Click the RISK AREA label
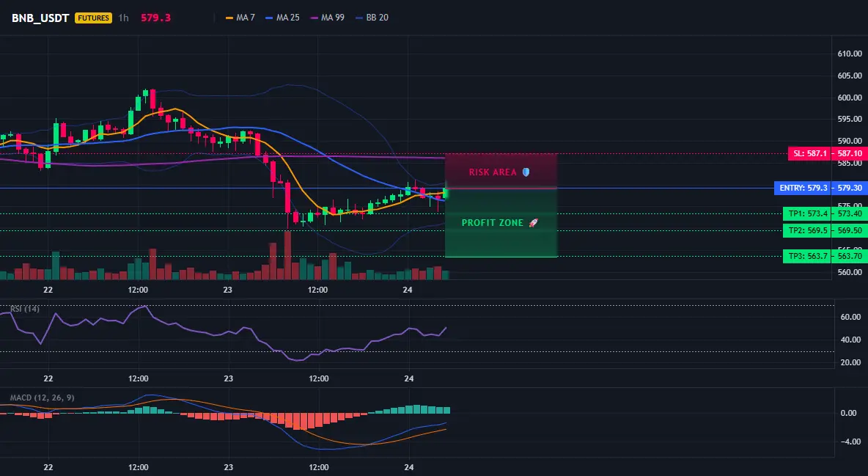 pos(493,172)
